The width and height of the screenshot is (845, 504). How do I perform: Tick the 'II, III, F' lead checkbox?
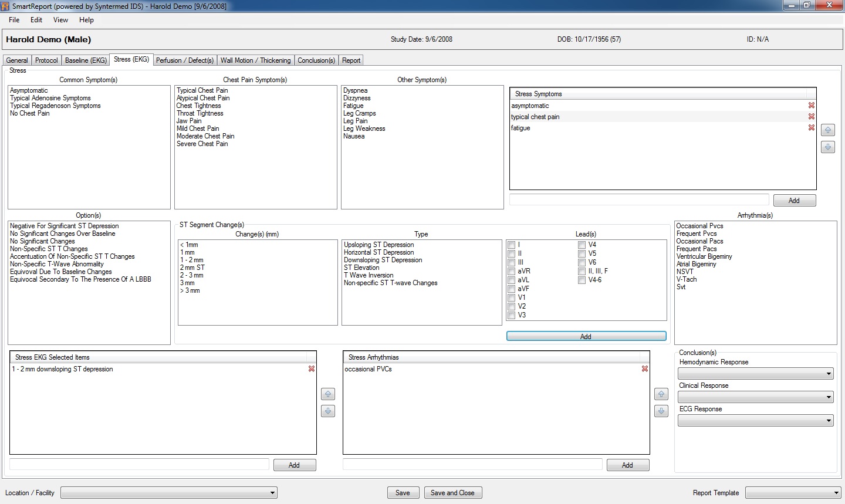(582, 272)
